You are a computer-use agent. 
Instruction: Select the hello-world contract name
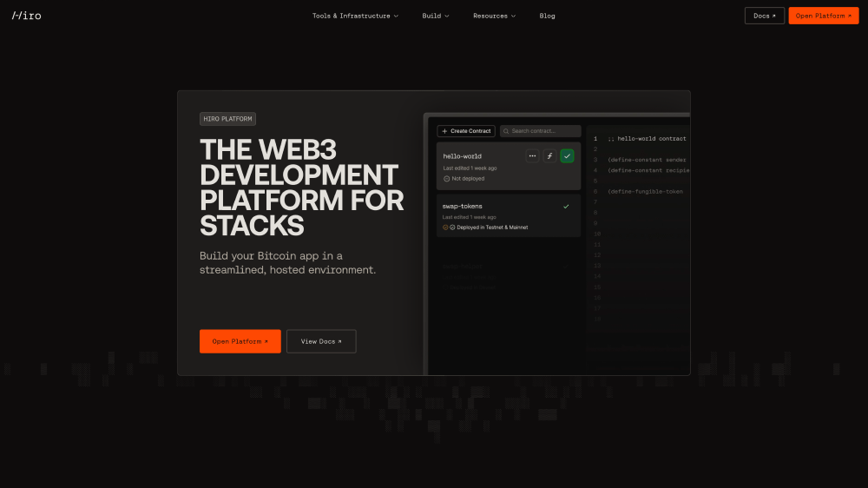[463, 156]
